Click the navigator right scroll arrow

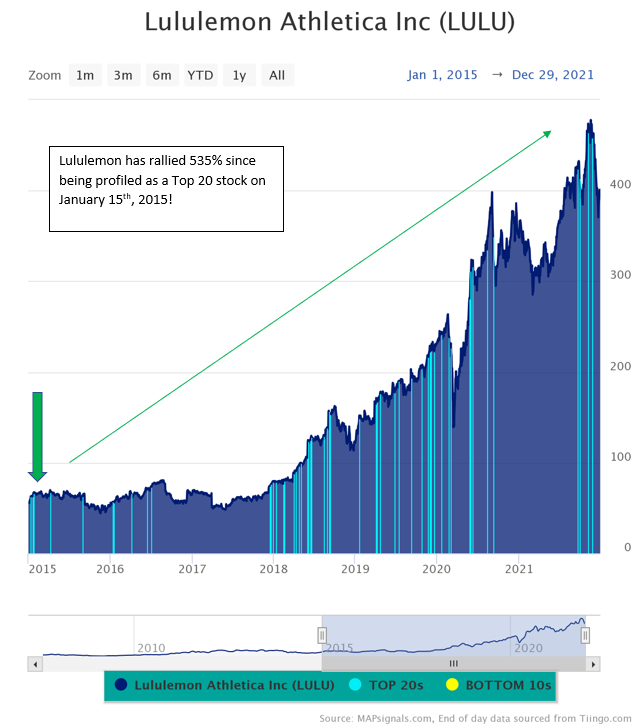593,664
